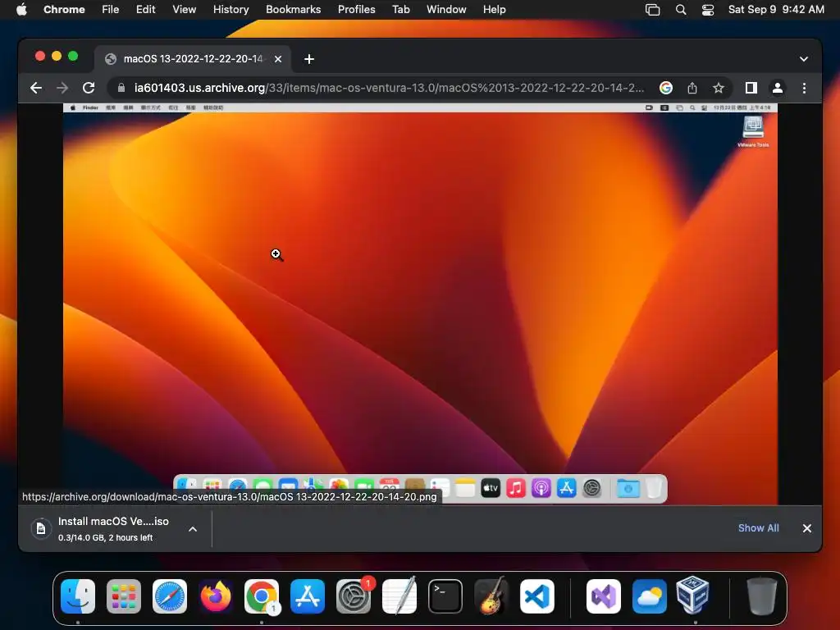This screenshot has width=840, height=630.
Task: Click the date and time clock
Action: point(776,10)
